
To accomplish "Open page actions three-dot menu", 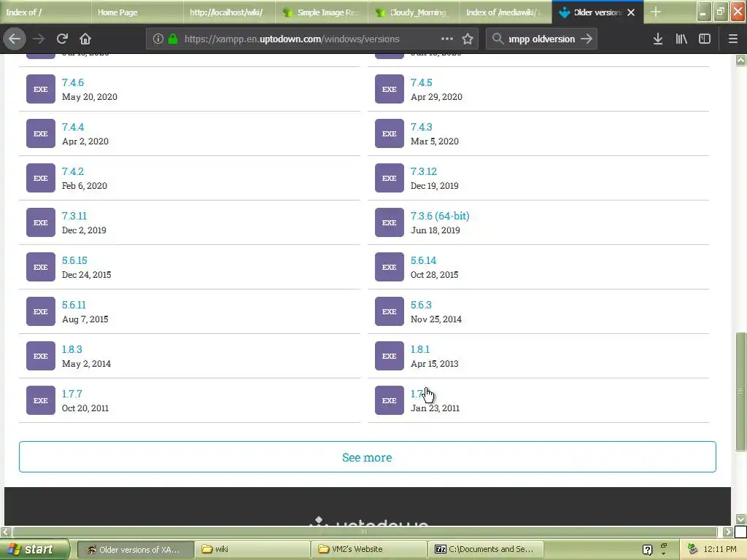I will [447, 39].
